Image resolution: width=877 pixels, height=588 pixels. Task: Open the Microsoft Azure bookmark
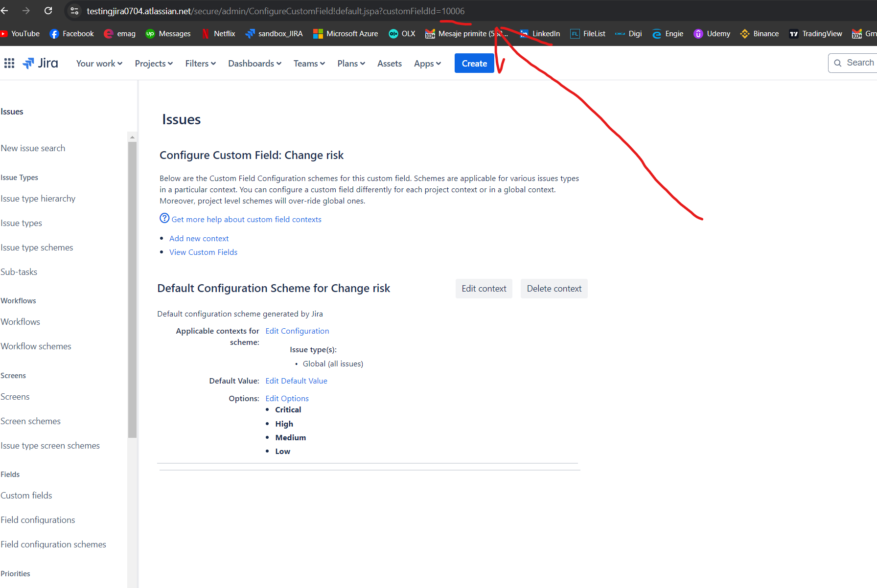[x=346, y=34]
